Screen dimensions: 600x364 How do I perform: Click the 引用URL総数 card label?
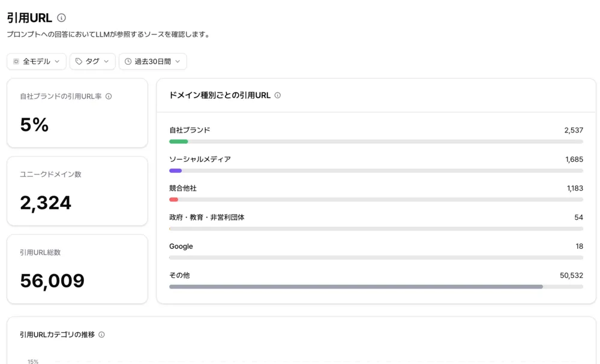(40, 252)
